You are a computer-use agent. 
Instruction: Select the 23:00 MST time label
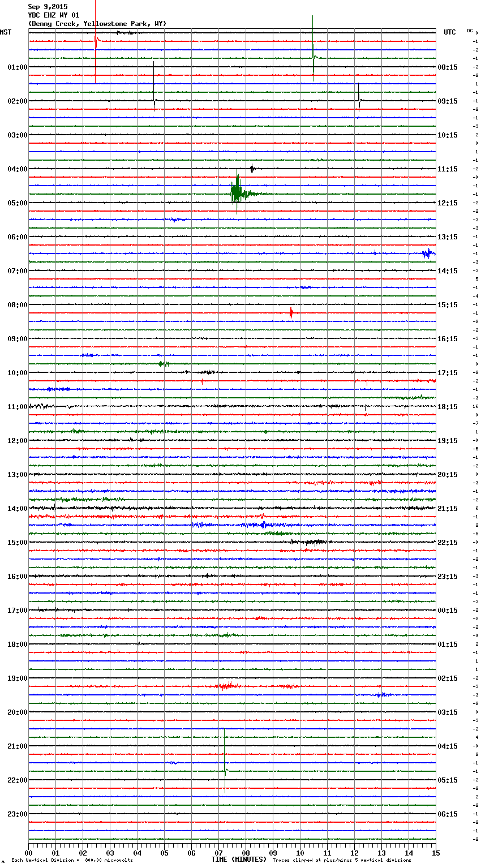18,814
